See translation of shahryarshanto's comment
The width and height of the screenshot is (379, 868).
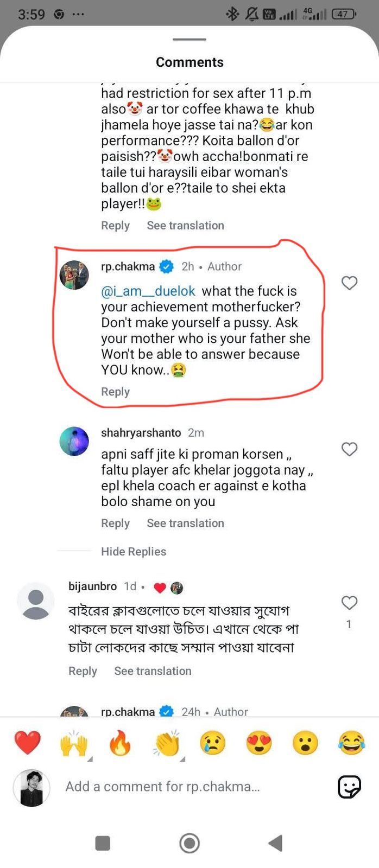point(185,523)
